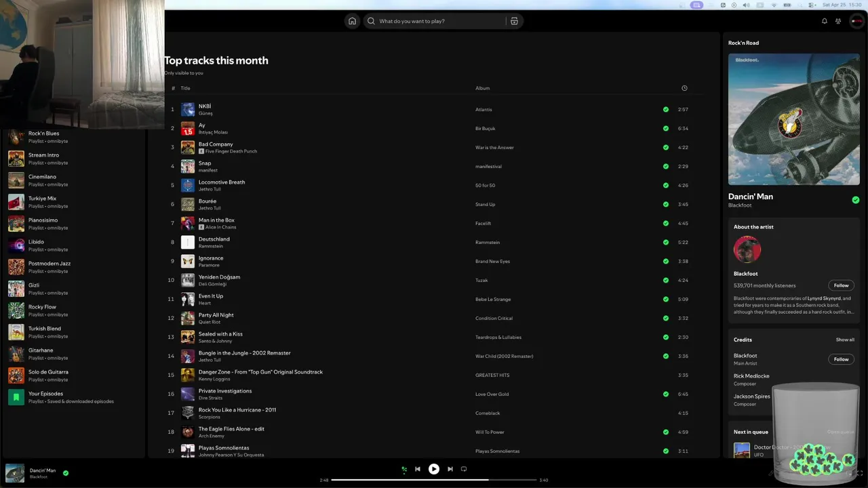Open the Libido playlist

pos(73,245)
